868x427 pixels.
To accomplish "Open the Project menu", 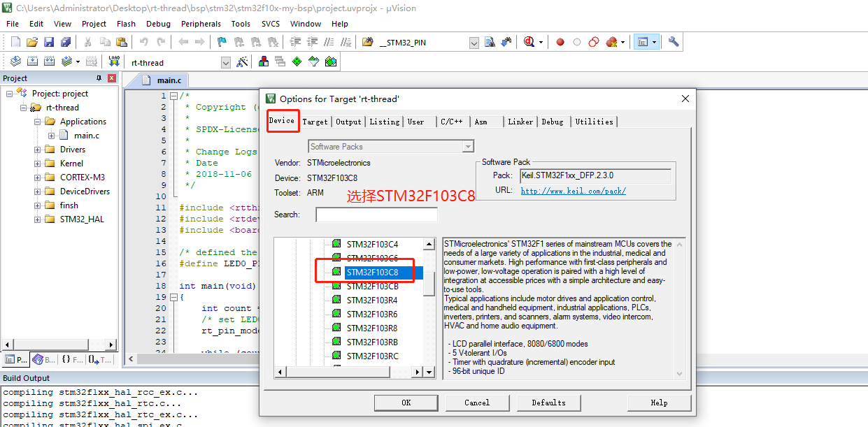I will coord(94,24).
